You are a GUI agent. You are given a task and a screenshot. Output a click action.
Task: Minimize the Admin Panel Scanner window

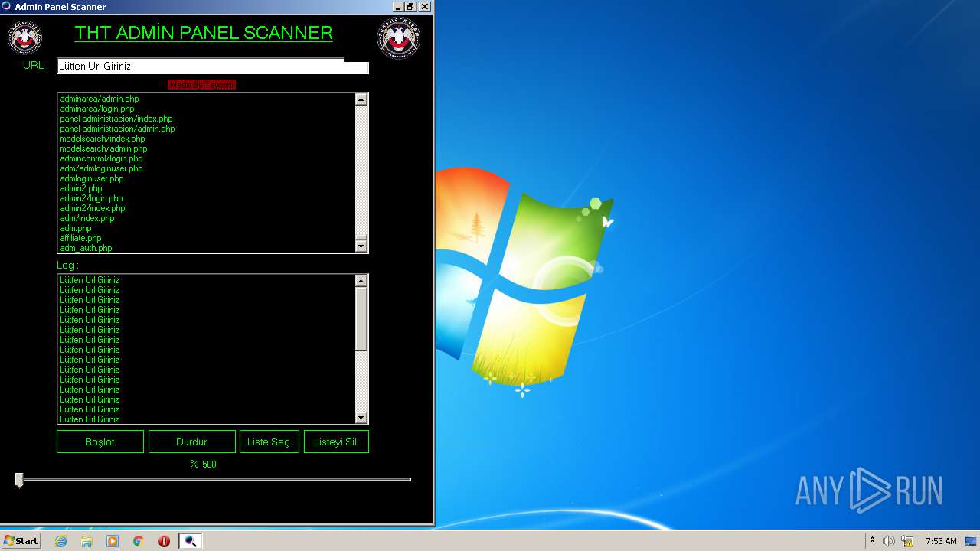click(397, 6)
